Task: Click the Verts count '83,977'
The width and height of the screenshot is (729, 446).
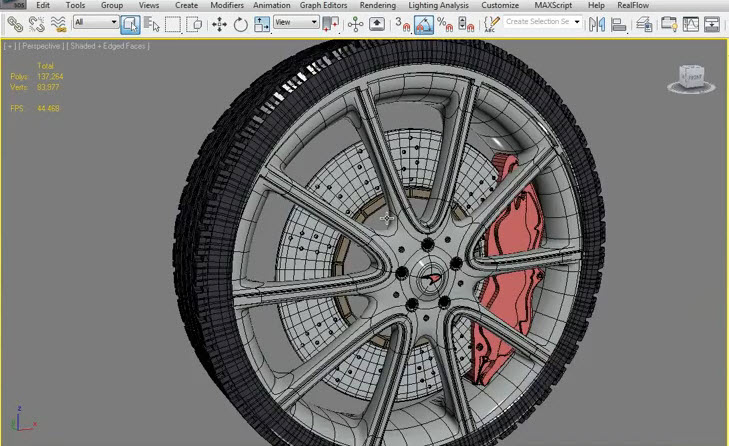Action: click(x=48, y=87)
